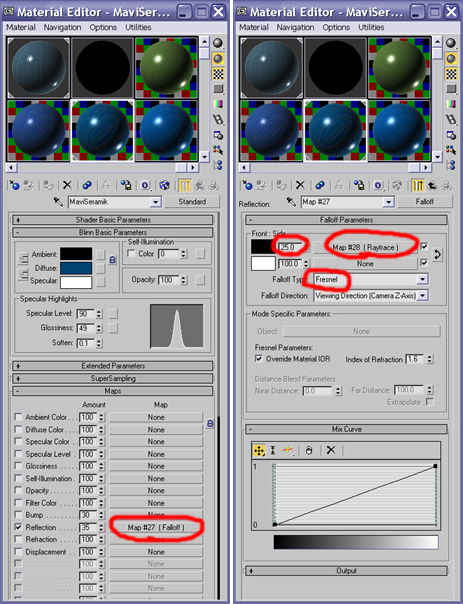Toggle Show End Result icon in Standard window
Image resolution: width=463 pixels, height=604 pixels.
click(185, 185)
